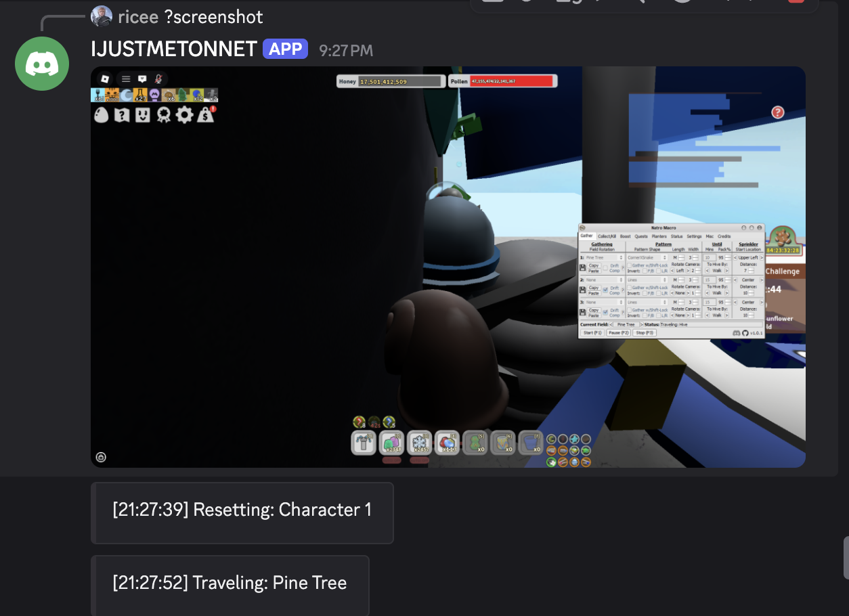849x616 pixels.
Task: Open the quest map question-mark icon
Action: pyautogui.click(x=122, y=115)
